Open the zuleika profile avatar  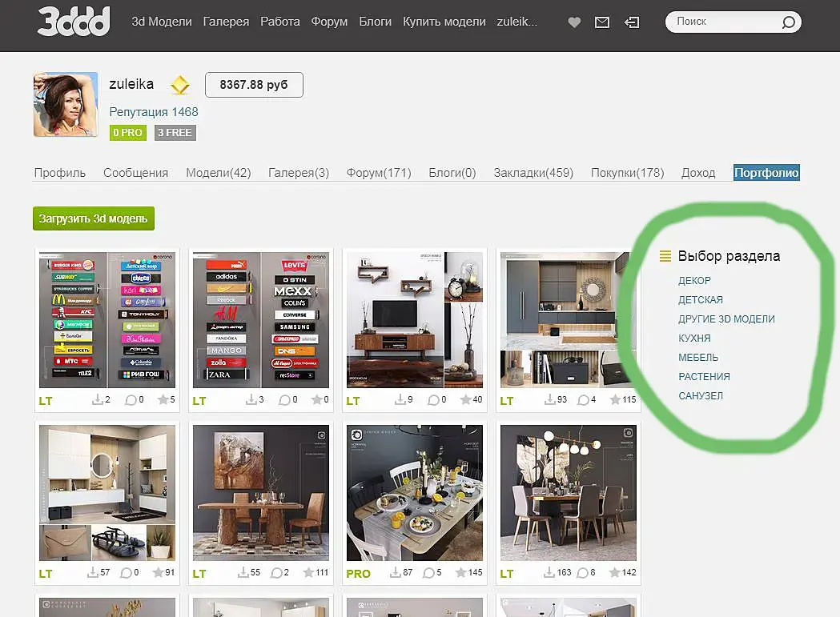tap(66, 105)
